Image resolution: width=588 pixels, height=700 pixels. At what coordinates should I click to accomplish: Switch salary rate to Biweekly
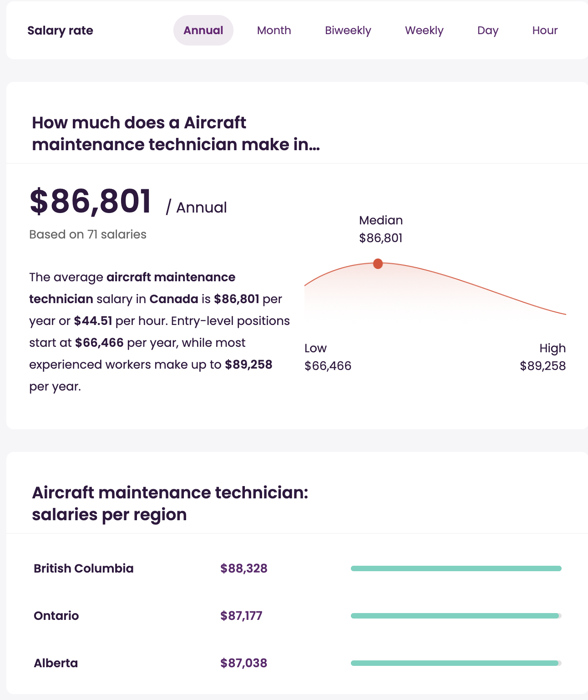pyautogui.click(x=348, y=30)
